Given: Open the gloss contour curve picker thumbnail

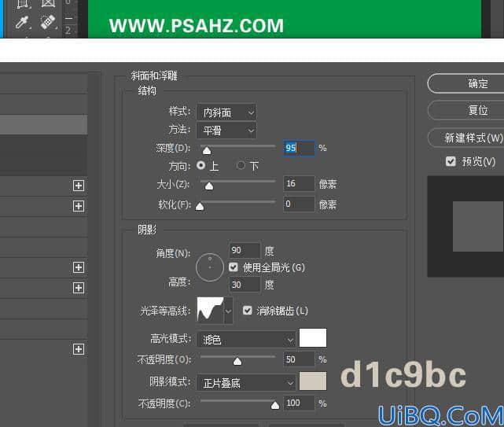Looking at the screenshot, I should tap(210, 310).
